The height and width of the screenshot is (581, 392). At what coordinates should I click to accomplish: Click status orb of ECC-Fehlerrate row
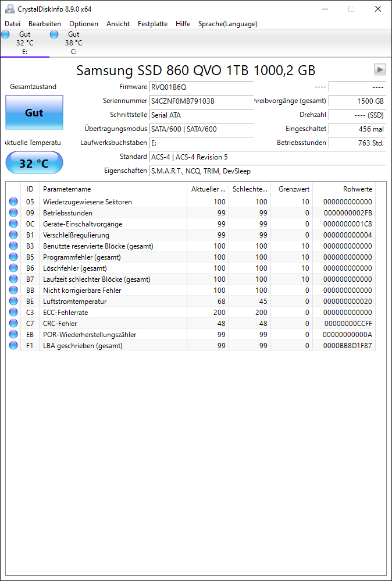[x=13, y=313]
